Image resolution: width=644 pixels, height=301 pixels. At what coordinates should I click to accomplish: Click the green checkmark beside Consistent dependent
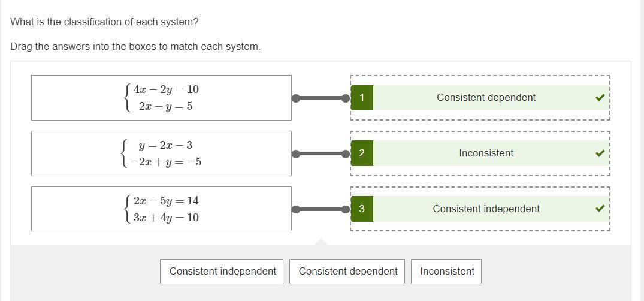600,98
